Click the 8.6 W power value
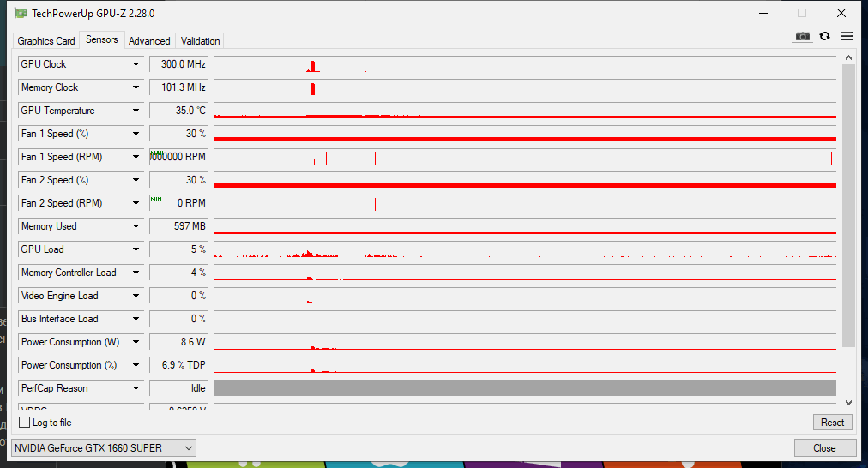This screenshot has height=468, width=868. point(179,342)
